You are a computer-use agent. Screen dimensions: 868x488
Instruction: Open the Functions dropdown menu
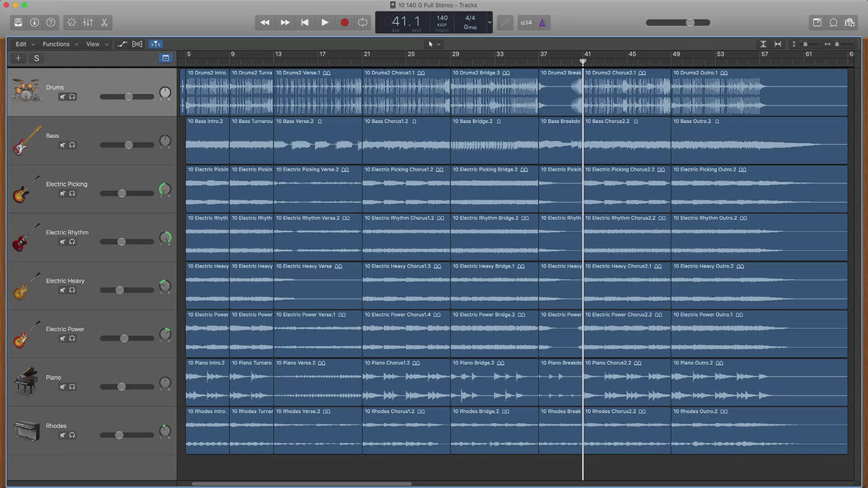point(59,44)
